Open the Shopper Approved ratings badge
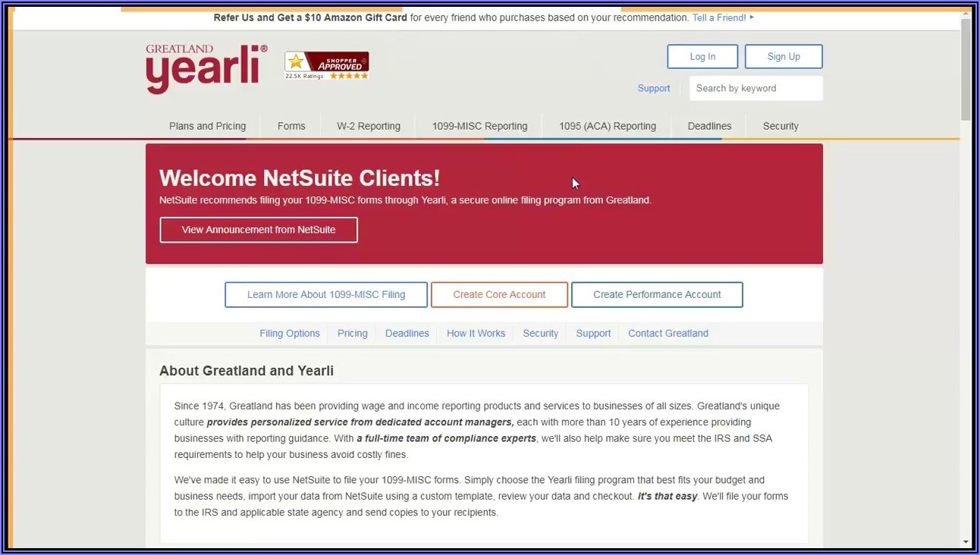 click(x=325, y=65)
